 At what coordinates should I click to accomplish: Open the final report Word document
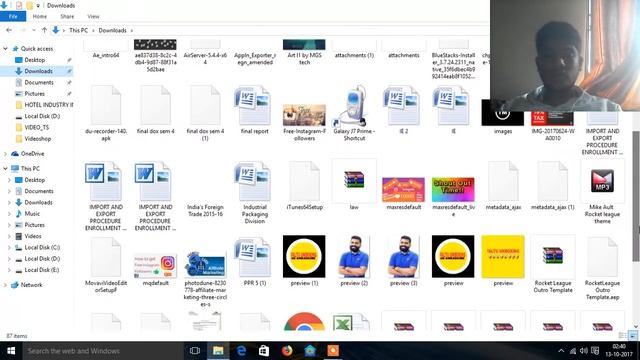(254, 105)
